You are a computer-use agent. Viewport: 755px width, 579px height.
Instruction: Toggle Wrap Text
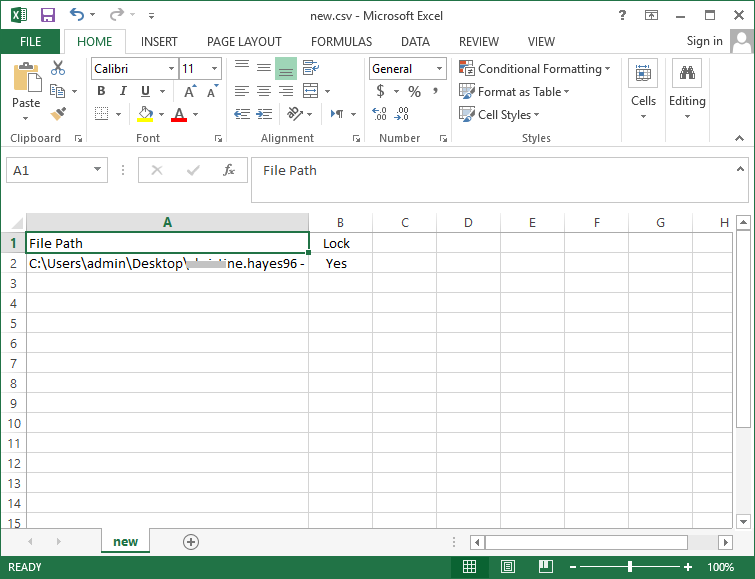pos(311,68)
